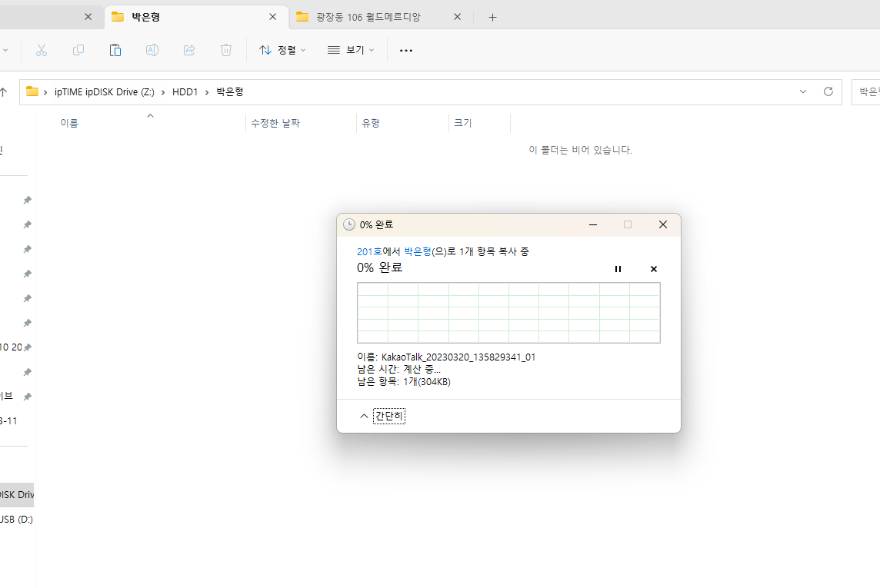
Task: Open the three-dot more options menu
Action: [405, 51]
